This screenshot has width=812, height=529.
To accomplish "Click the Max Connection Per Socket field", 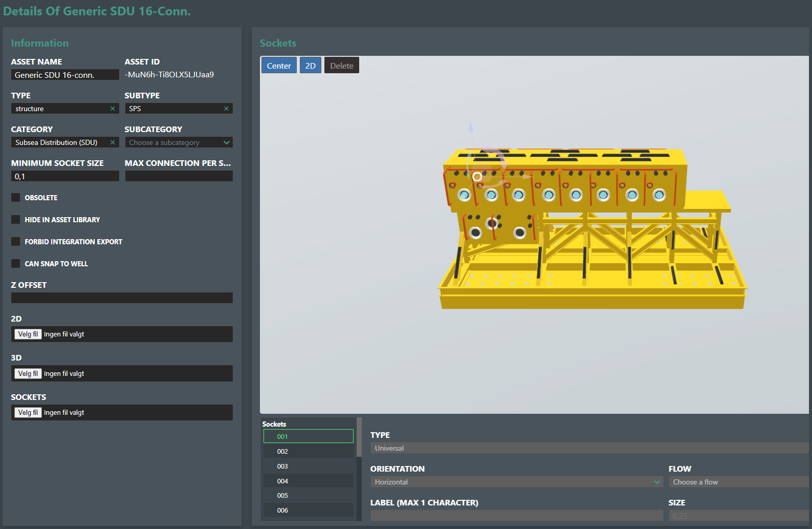I will point(179,176).
